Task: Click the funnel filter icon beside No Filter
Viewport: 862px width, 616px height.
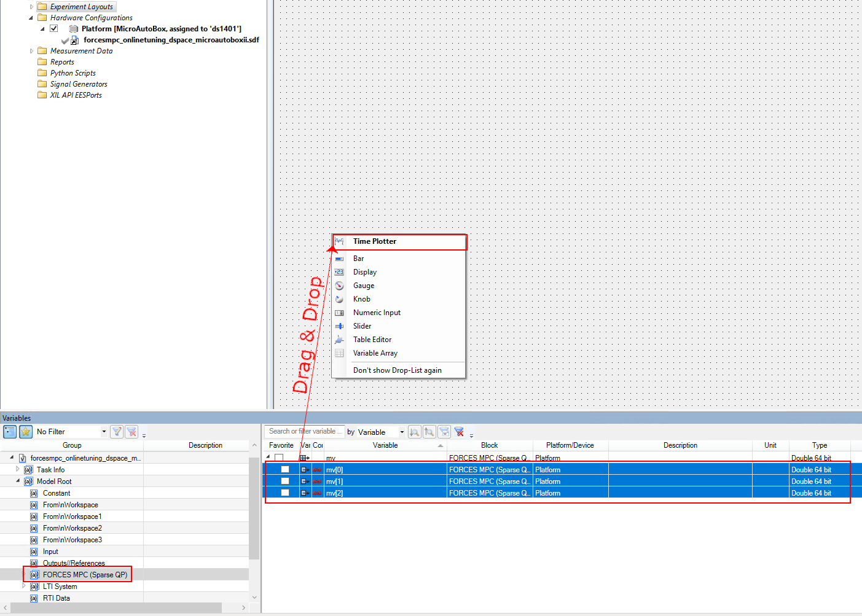Action: click(117, 432)
